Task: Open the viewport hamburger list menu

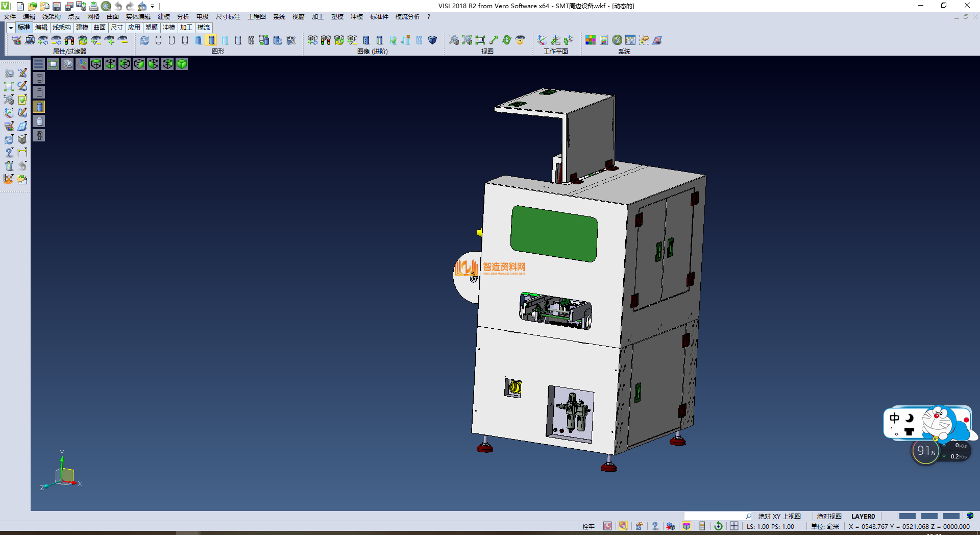Action: (39, 64)
